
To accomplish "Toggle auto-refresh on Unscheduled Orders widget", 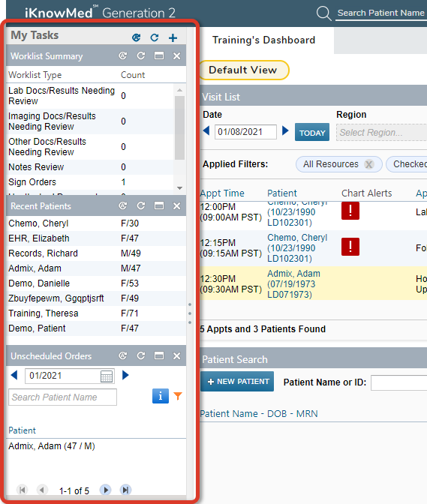I will pos(123,355).
